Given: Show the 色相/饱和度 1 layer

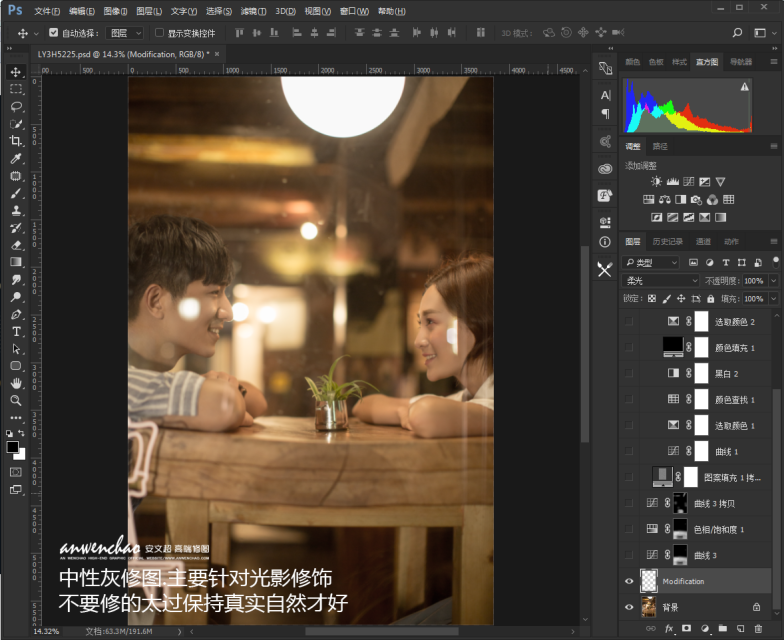Looking at the screenshot, I should tap(629, 529).
